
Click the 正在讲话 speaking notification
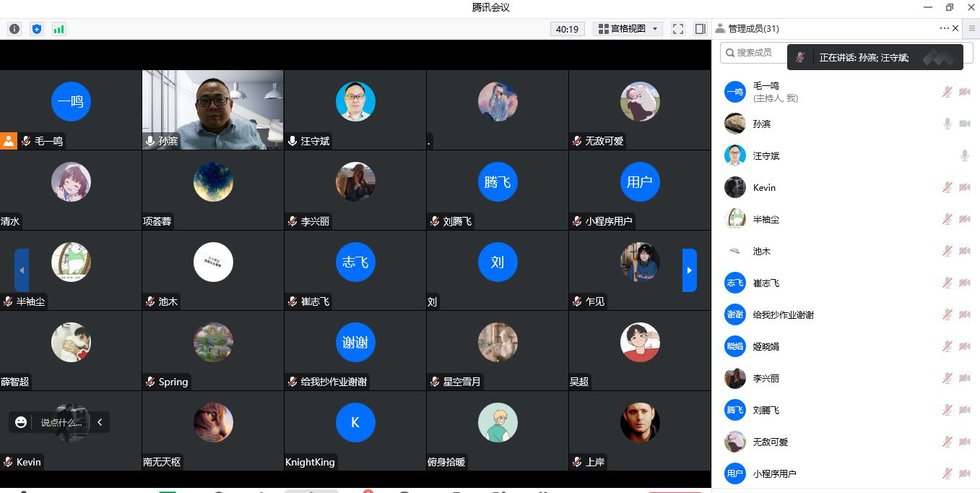pos(875,57)
